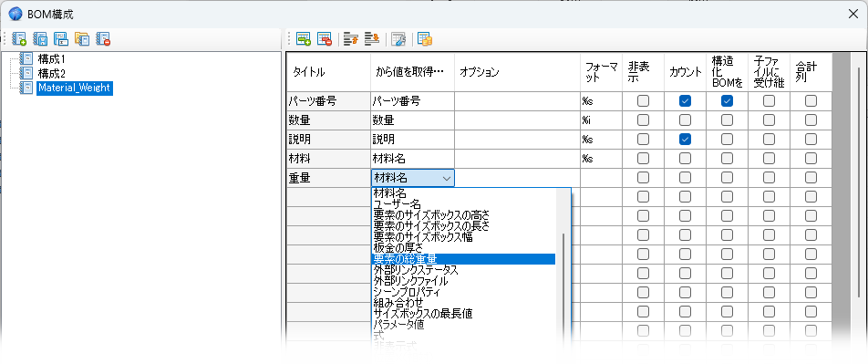Toggle 非表示 checkbox for パーツ番号 row
This screenshot has width=868, height=364.
click(x=644, y=101)
